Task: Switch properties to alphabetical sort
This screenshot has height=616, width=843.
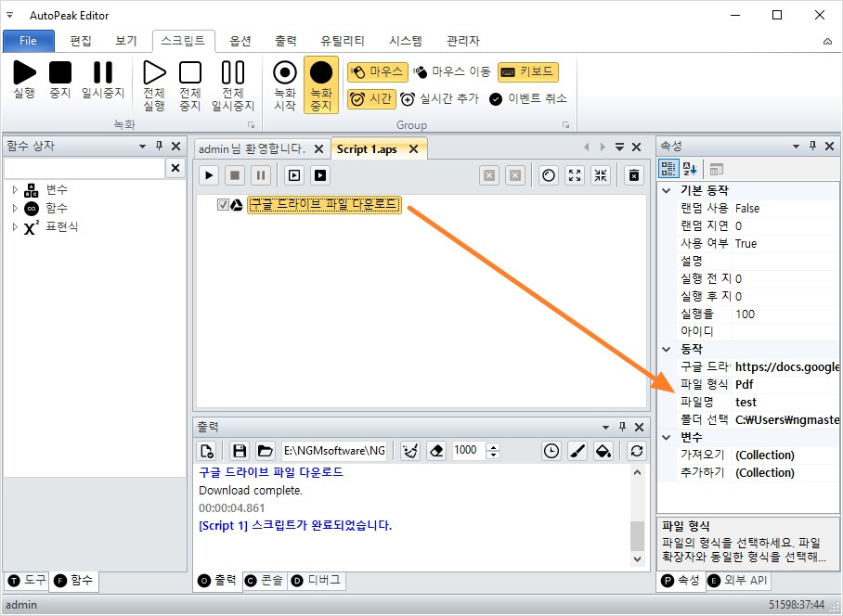Action: [x=690, y=169]
